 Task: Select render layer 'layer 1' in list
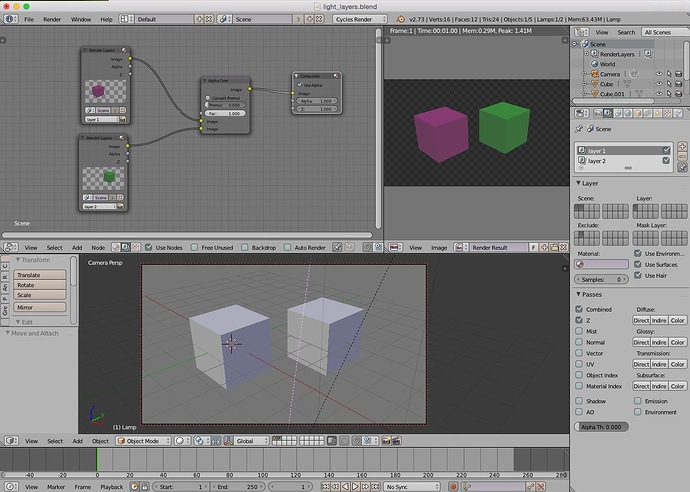pyautogui.click(x=623, y=151)
